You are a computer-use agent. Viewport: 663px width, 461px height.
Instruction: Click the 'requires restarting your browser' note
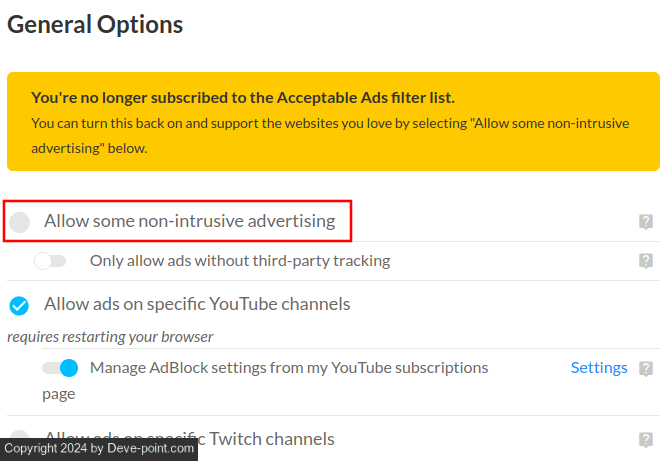coord(110,337)
